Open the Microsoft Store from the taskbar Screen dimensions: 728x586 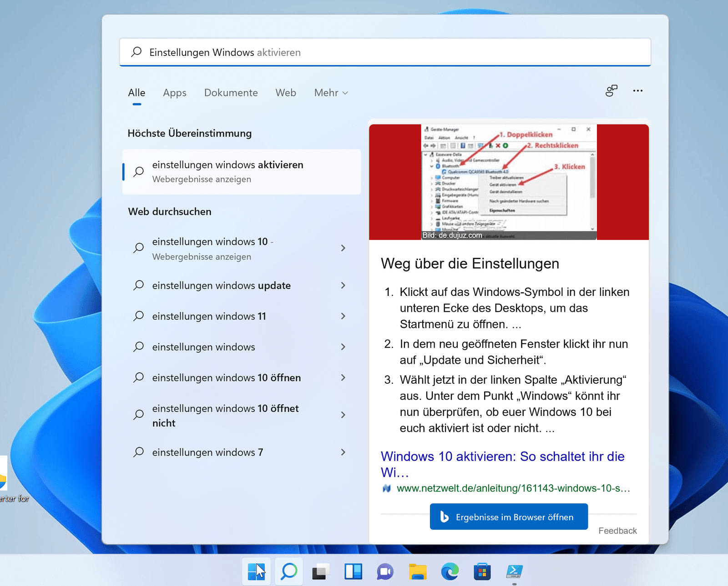coord(482,571)
